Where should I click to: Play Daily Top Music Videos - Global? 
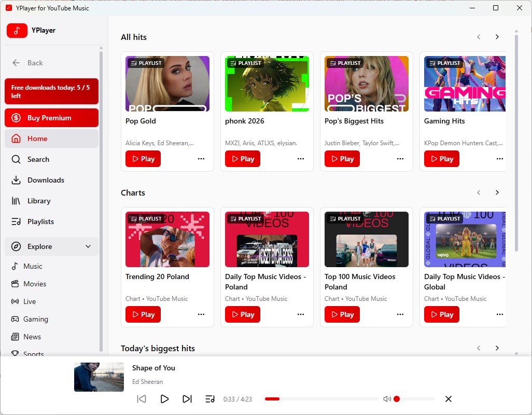pos(442,314)
